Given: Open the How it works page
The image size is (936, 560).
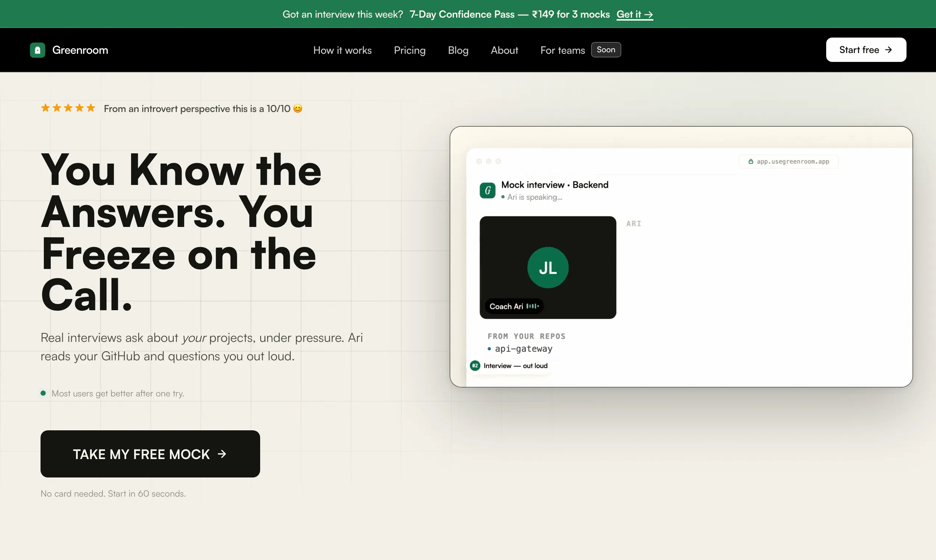Looking at the screenshot, I should [342, 50].
